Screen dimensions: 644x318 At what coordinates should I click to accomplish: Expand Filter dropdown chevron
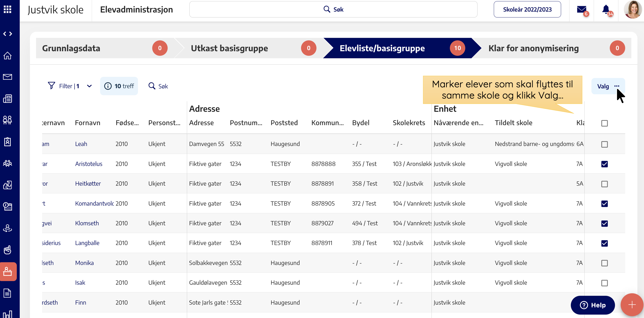[89, 86]
